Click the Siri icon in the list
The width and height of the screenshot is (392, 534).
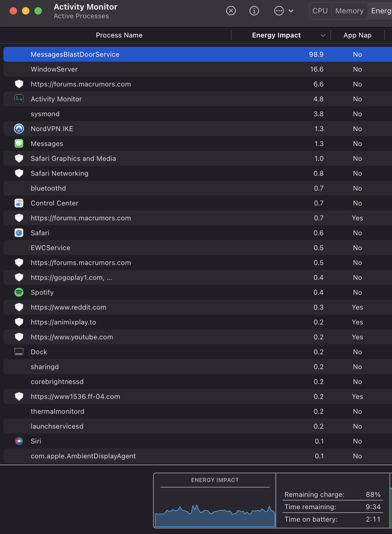coord(19,441)
